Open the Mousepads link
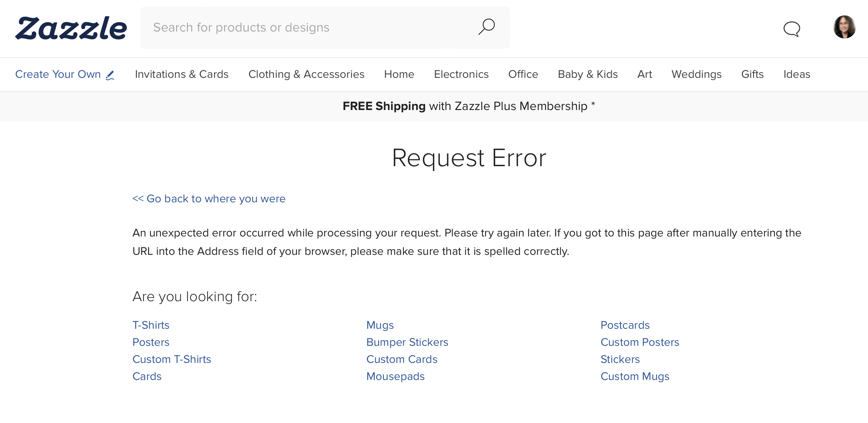868x423 pixels. coord(395,376)
